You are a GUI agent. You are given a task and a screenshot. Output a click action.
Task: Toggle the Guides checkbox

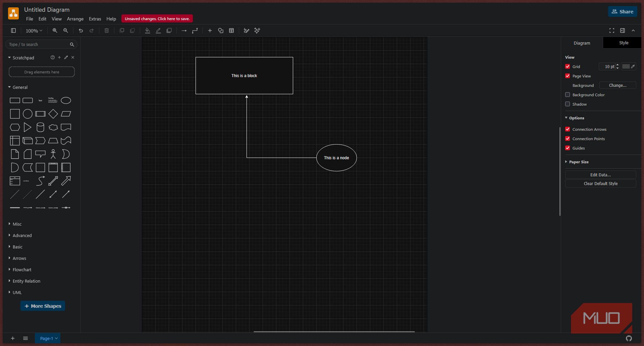point(568,148)
